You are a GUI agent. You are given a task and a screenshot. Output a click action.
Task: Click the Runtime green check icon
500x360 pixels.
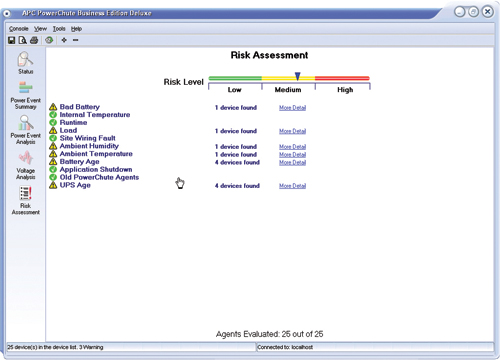coord(53,123)
